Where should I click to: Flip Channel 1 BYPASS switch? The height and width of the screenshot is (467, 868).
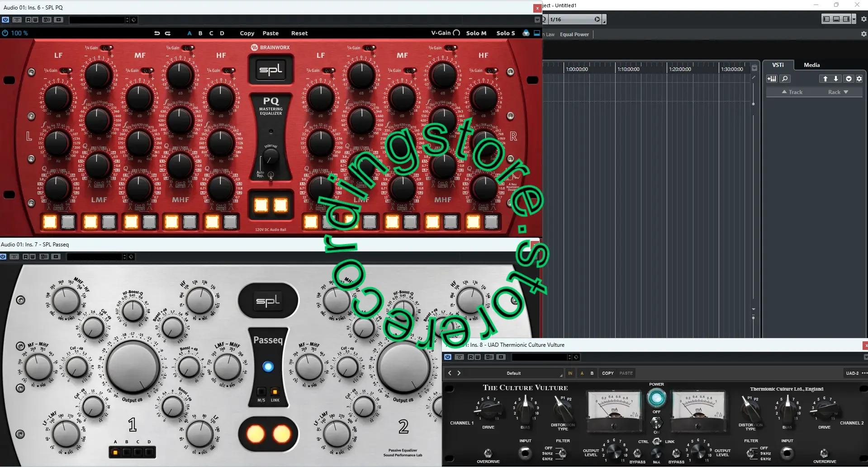coord(637,453)
